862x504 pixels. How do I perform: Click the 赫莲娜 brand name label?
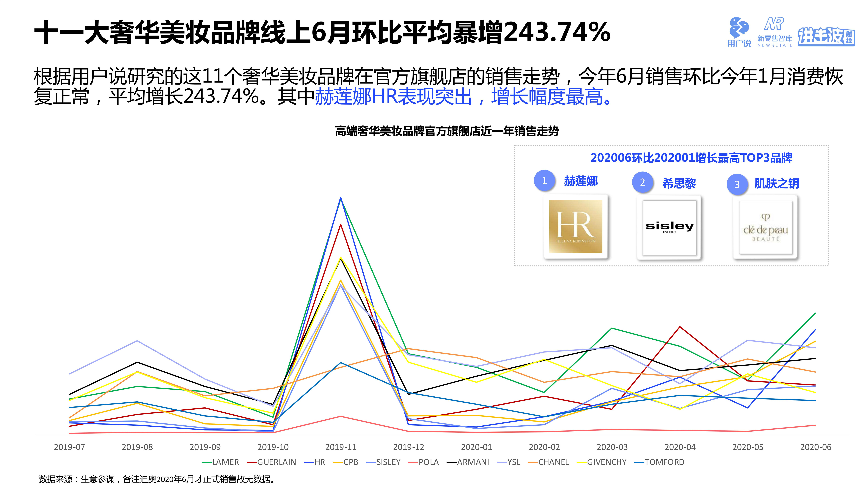coord(581,181)
